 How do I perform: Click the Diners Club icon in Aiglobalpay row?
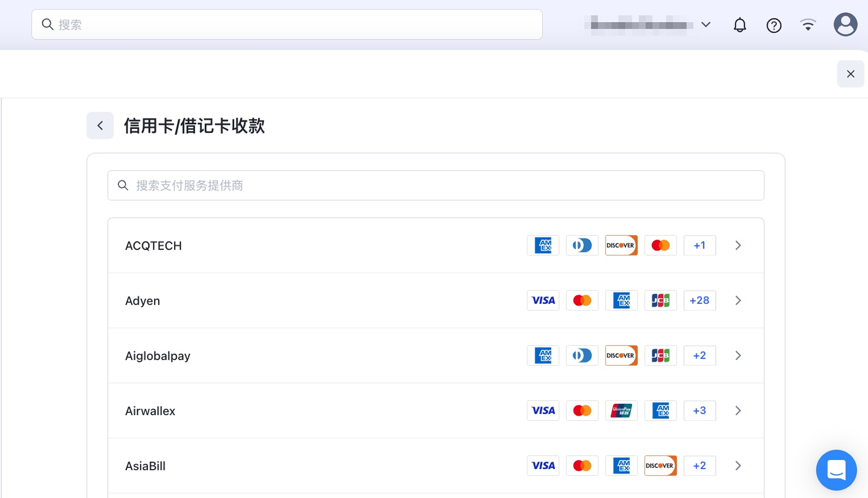[582, 356]
